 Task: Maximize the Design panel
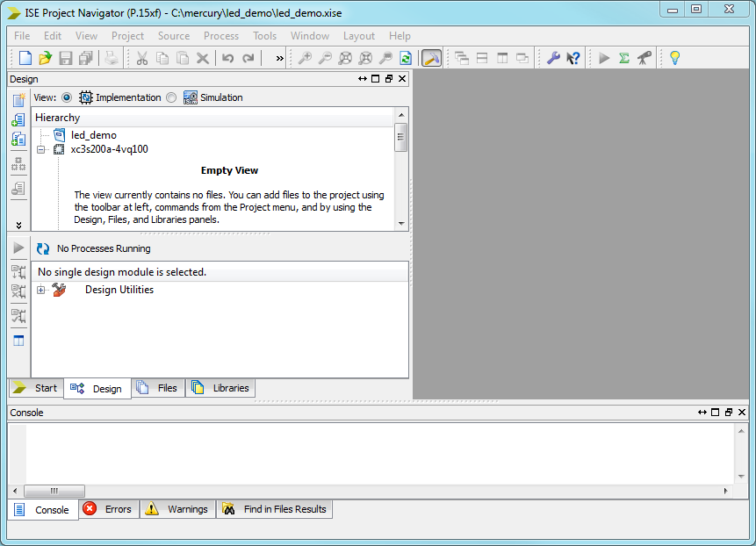tap(376, 78)
